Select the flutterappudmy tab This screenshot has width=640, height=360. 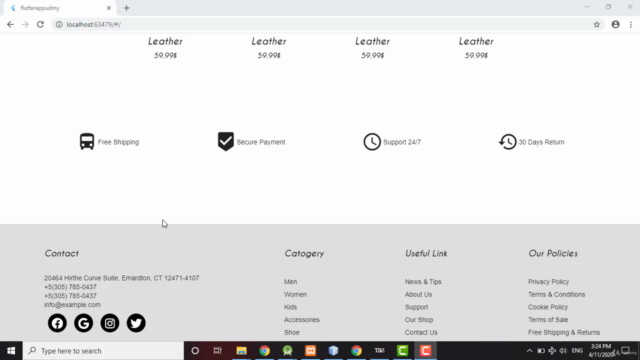[60, 8]
